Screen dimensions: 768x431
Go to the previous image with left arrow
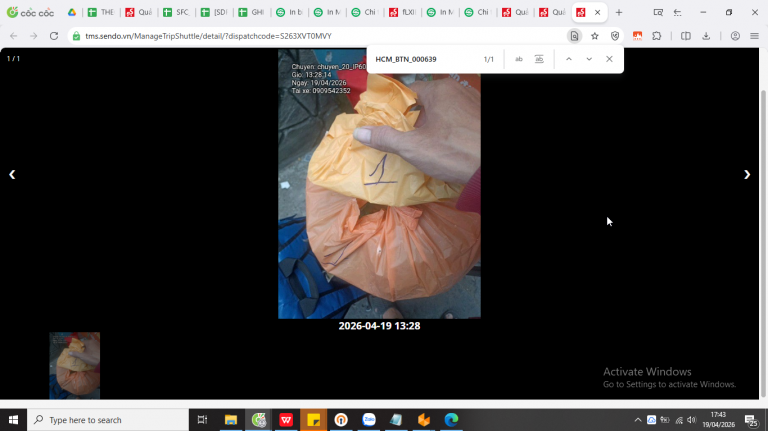pos(12,175)
